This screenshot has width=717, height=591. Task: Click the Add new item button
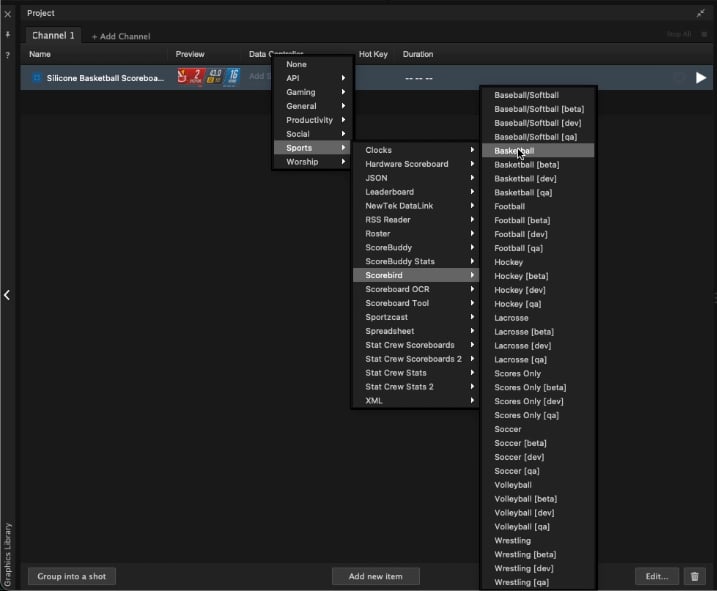(x=375, y=576)
